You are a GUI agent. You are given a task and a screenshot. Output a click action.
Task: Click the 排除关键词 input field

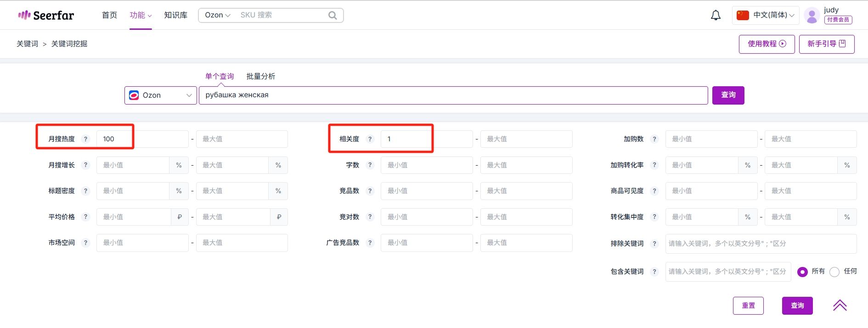(x=761, y=244)
